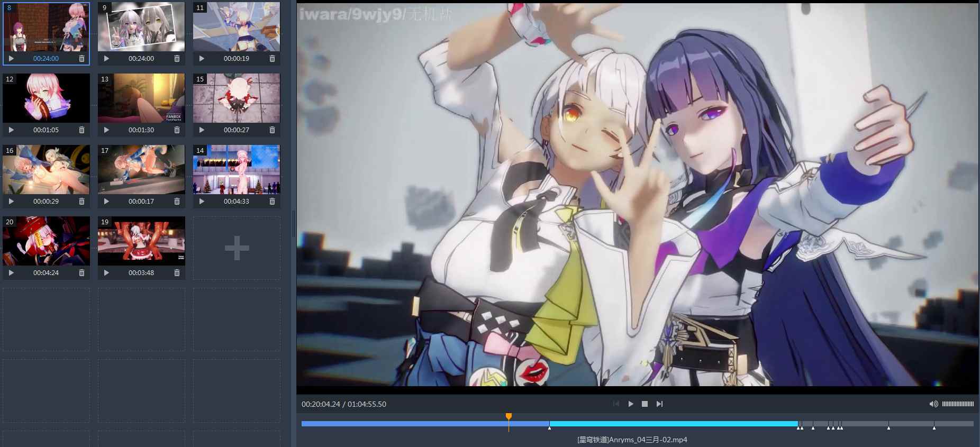Click clip 11's duration 00:00:19
This screenshot has width=980, height=447.
237,59
